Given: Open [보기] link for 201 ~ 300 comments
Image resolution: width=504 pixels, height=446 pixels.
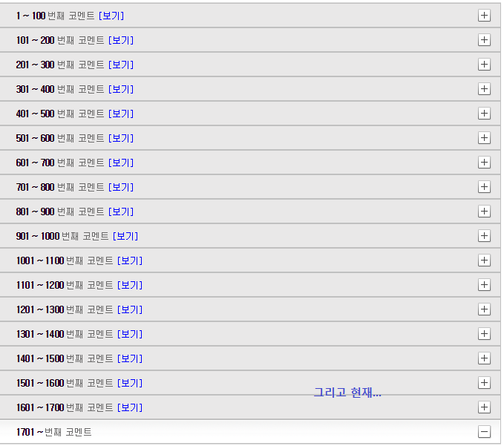Looking at the screenshot, I should point(121,65).
